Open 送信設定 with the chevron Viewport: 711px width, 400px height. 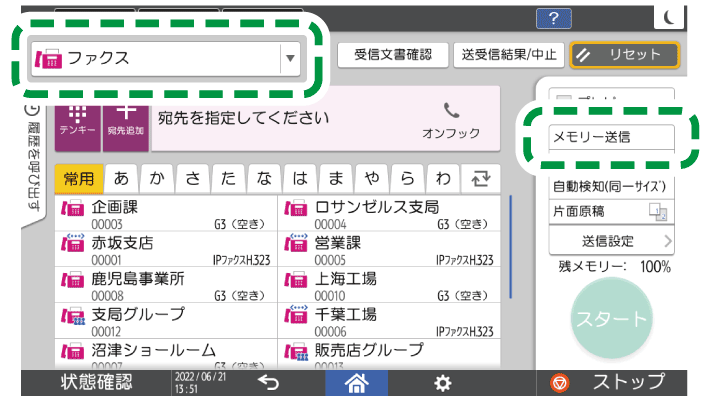click(611, 241)
